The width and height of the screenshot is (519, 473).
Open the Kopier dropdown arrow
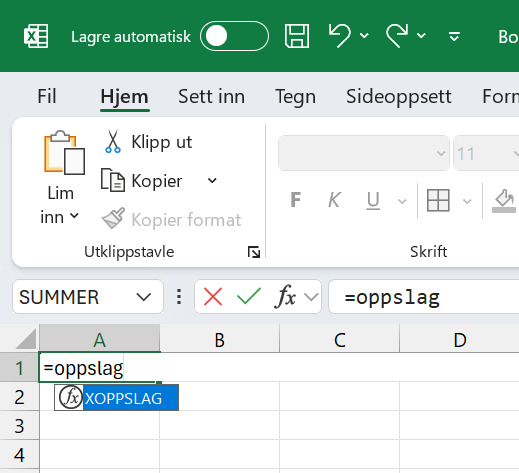pos(212,181)
